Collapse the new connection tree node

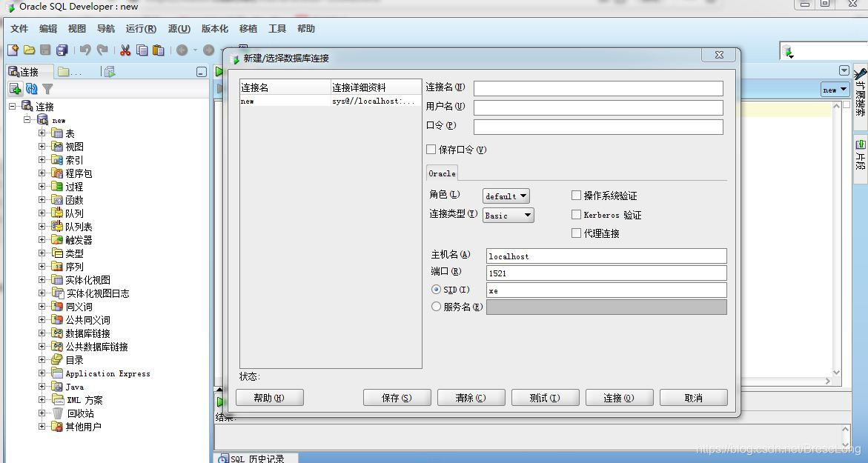(x=27, y=119)
